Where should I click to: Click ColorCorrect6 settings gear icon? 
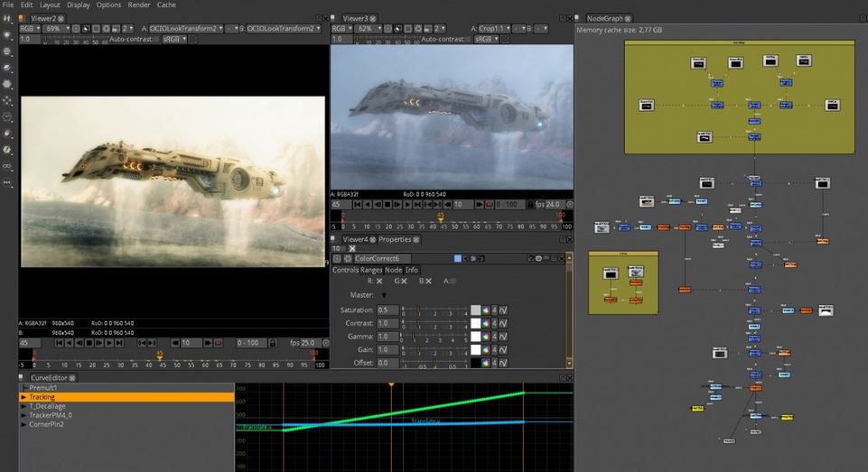(348, 258)
